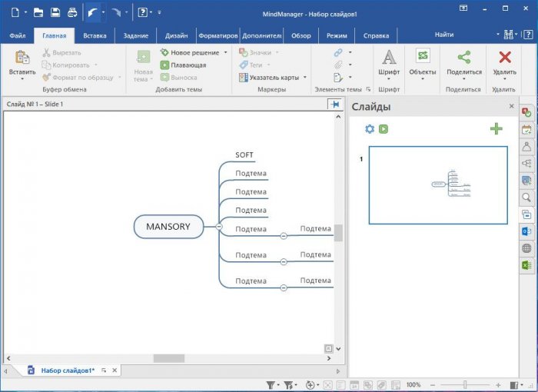
Task: Open the browser globe sidebar tab
Action: coord(526,248)
